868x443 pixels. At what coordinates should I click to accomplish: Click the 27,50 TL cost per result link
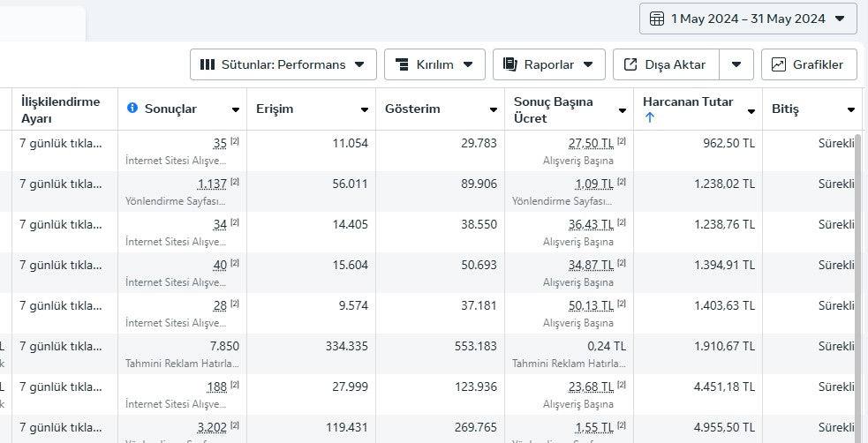(x=591, y=143)
